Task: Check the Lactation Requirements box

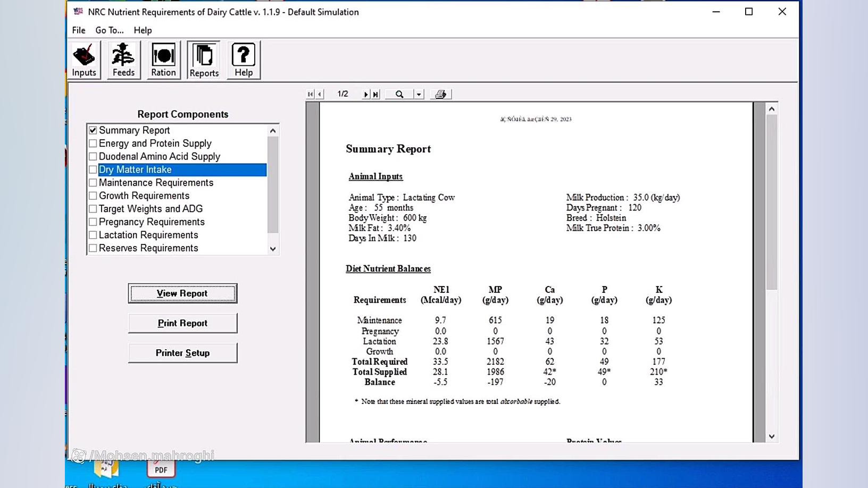Action: (x=93, y=235)
